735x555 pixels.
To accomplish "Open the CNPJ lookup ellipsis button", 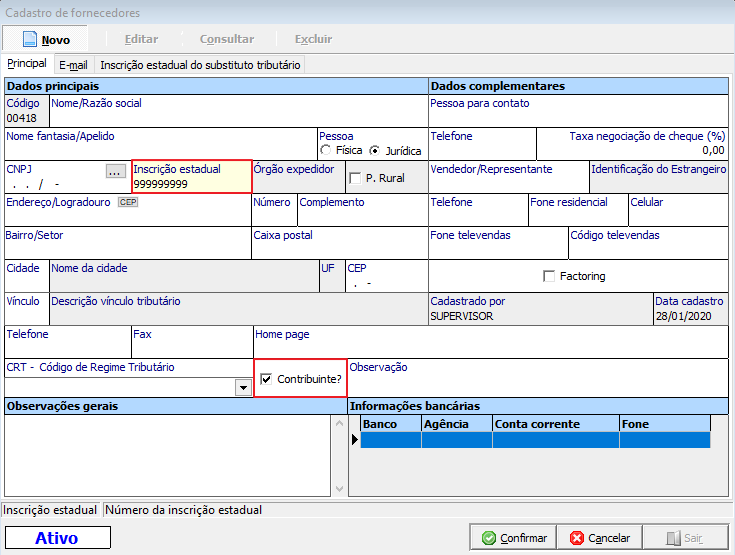I will coord(115,171).
